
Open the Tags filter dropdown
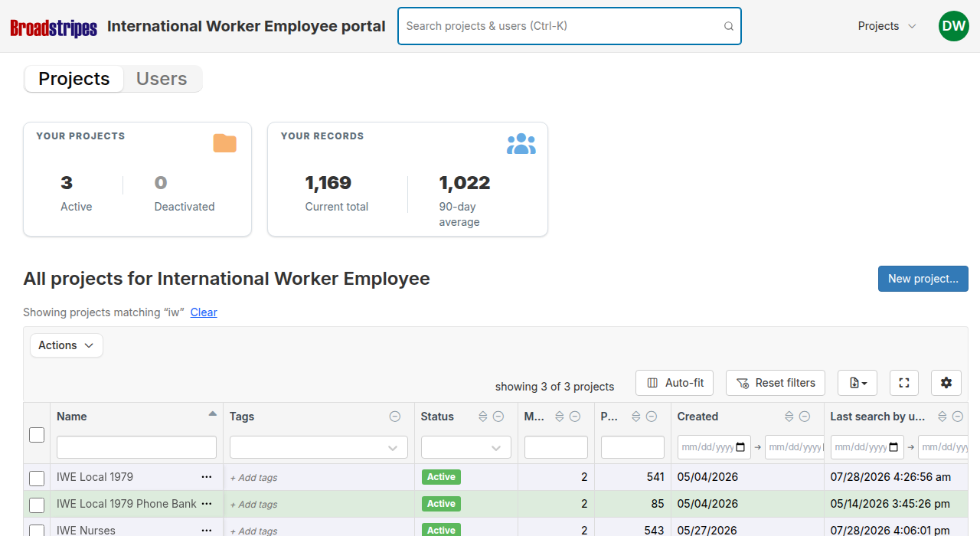[x=318, y=447]
